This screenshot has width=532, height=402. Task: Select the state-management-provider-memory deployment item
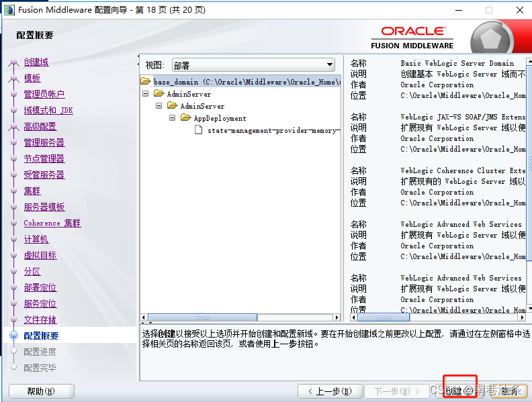point(274,130)
